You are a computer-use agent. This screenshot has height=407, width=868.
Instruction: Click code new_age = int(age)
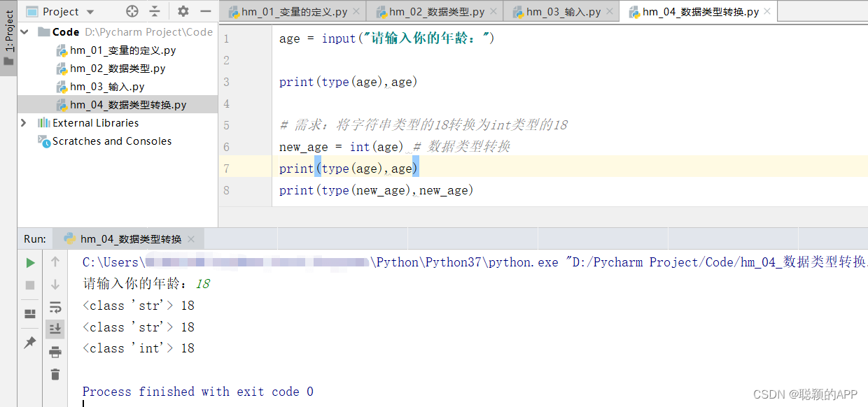(342, 147)
